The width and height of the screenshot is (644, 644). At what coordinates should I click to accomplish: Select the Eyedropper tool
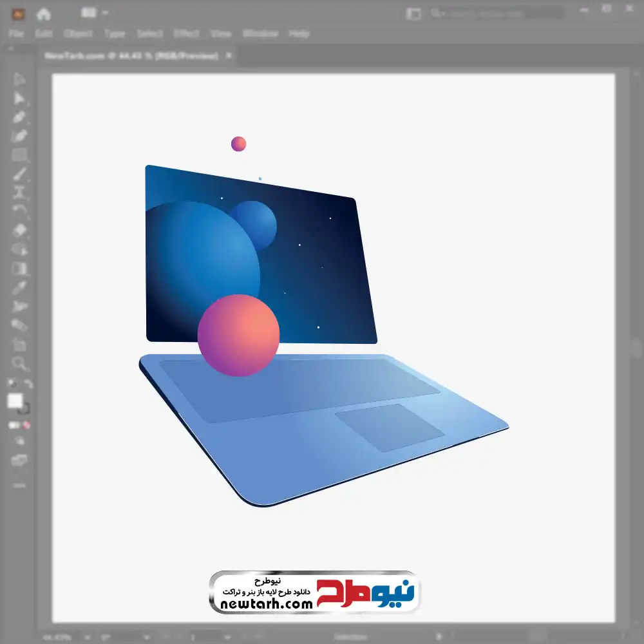[x=19, y=287]
